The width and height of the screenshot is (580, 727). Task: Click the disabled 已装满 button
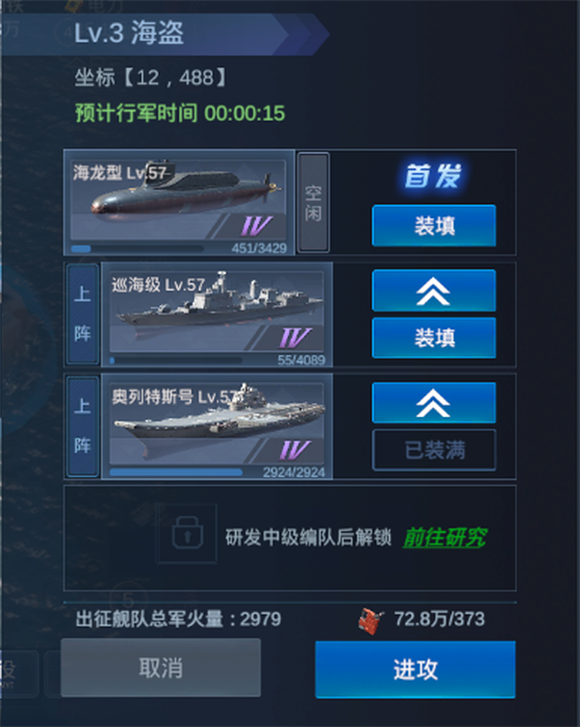coord(434,450)
